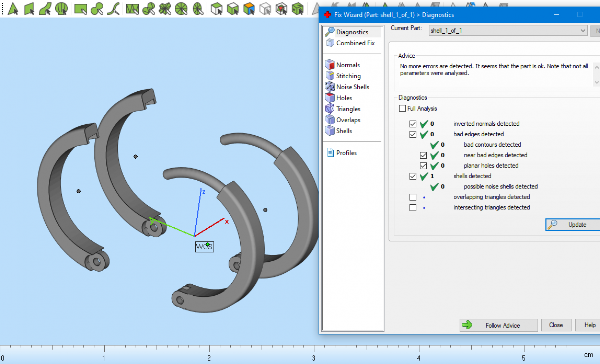Image resolution: width=600 pixels, height=364 pixels.
Task: Open the Profiles page
Action: [346, 153]
